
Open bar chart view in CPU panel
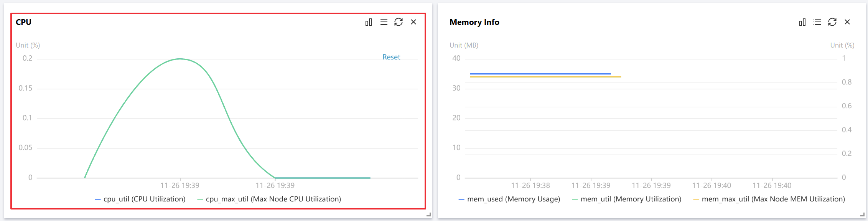click(368, 22)
